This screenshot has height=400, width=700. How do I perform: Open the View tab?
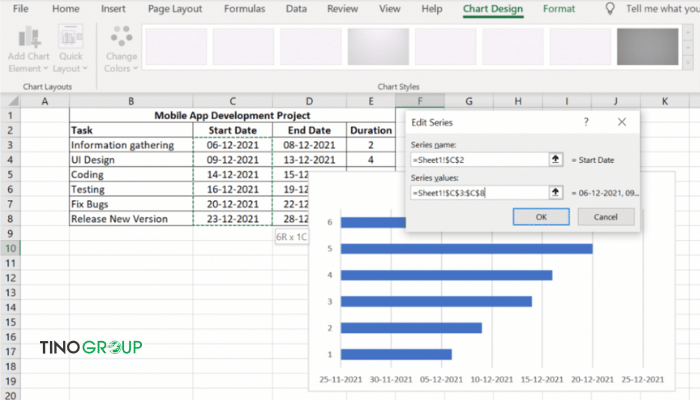click(x=389, y=8)
